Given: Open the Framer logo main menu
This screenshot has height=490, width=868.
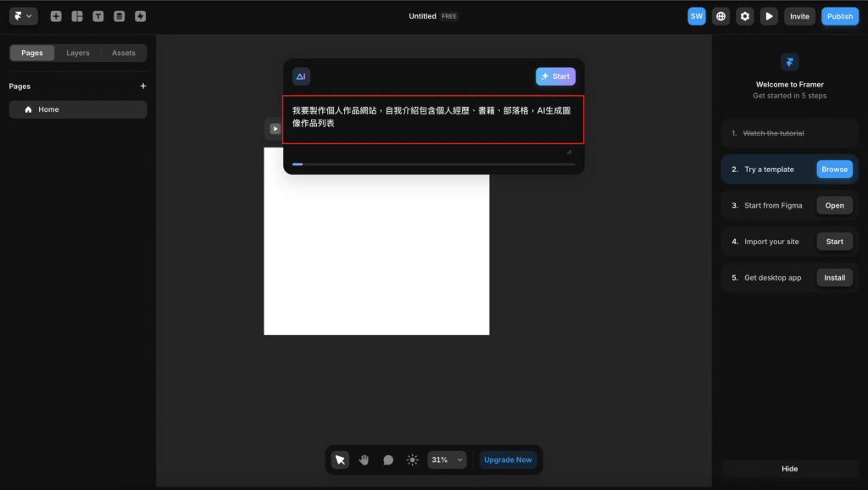Looking at the screenshot, I should tap(23, 16).
